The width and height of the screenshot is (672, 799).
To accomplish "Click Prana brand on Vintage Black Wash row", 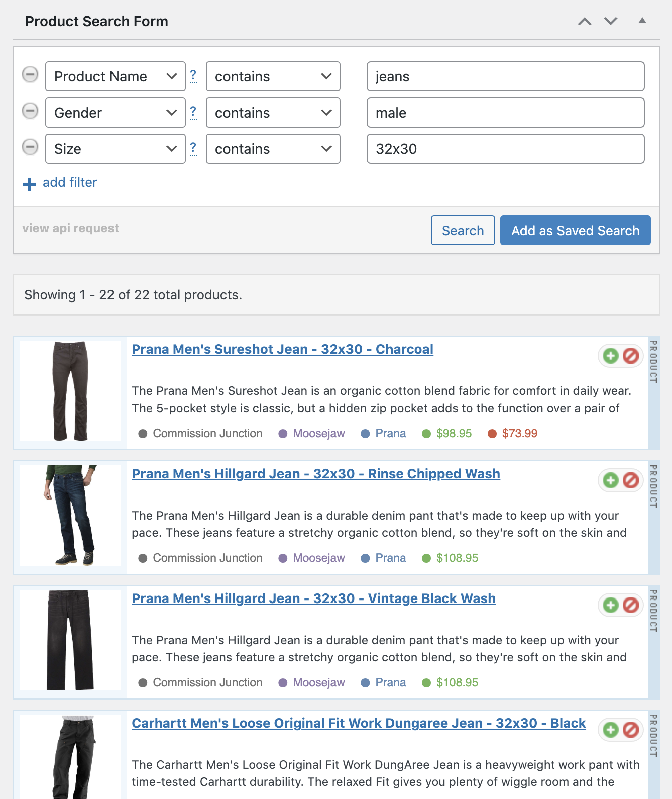I will [391, 682].
